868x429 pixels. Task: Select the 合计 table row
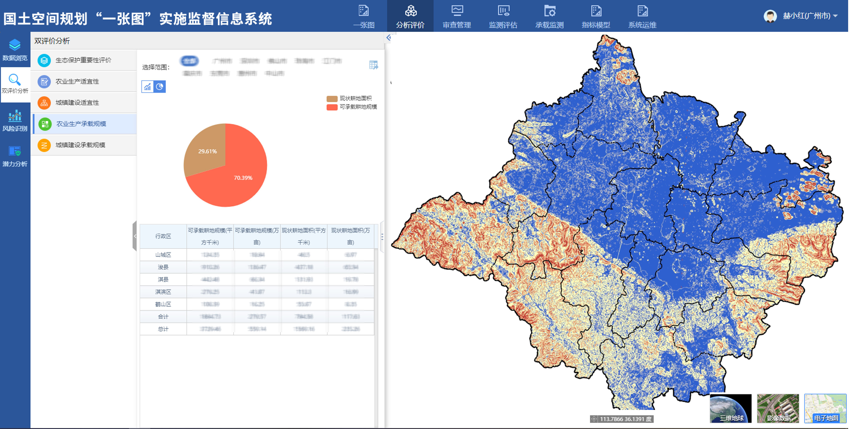point(257,317)
